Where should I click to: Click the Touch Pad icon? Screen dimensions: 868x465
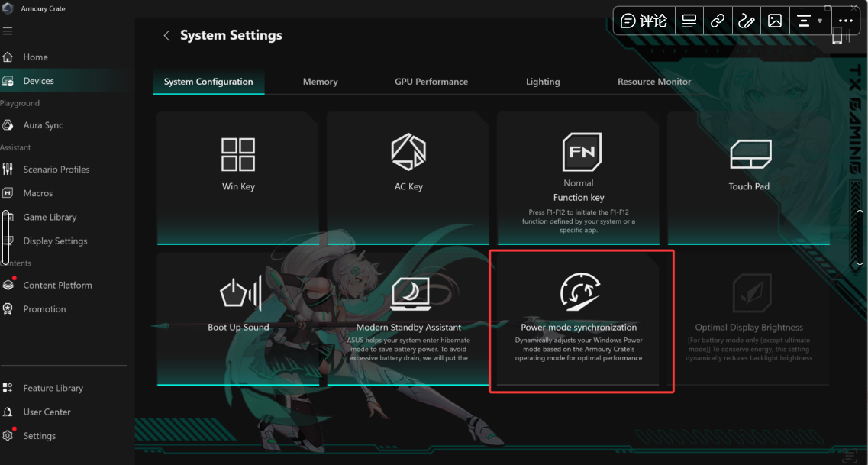click(x=750, y=154)
